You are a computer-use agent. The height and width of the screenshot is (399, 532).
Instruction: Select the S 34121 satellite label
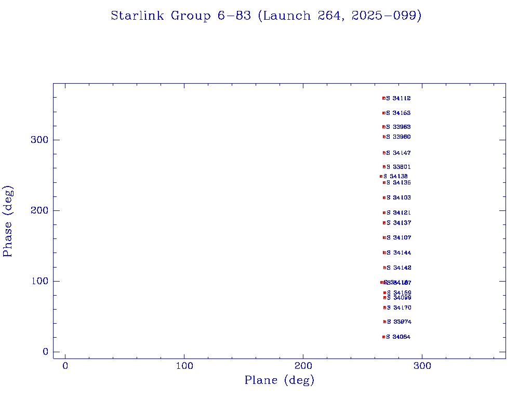pyautogui.click(x=398, y=212)
